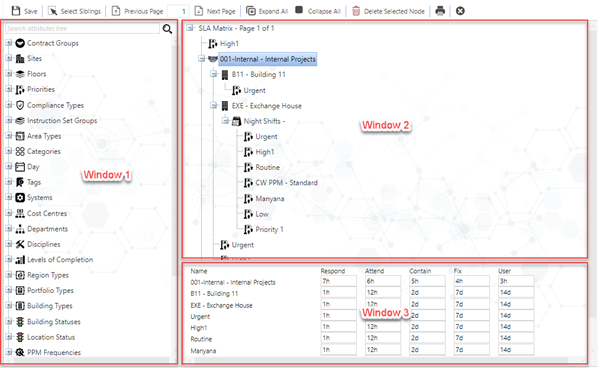
Task: Click the search magnifier icon
Action: tap(167, 29)
